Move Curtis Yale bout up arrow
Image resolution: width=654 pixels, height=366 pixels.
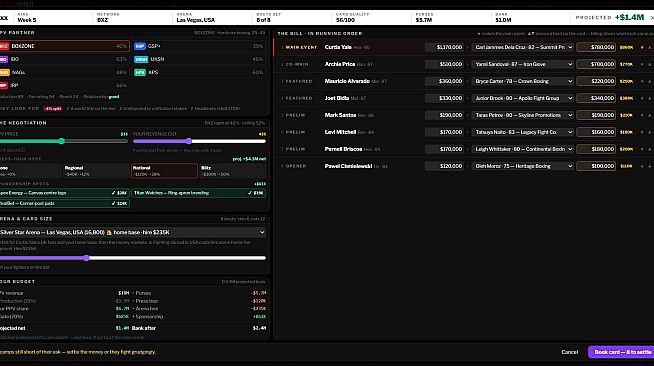click(x=649, y=48)
